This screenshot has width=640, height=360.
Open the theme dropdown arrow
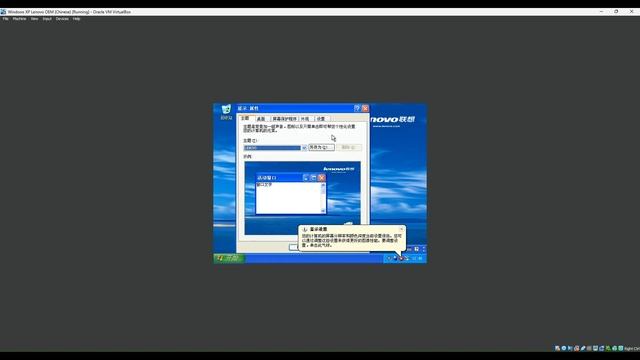point(304,148)
